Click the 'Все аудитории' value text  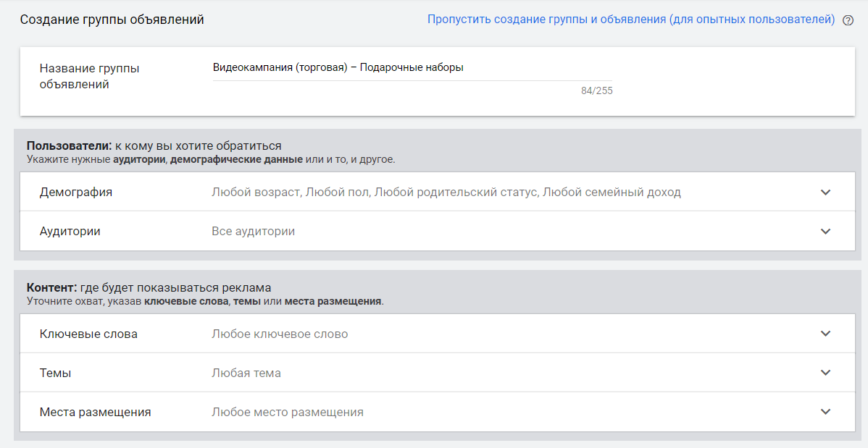click(253, 232)
